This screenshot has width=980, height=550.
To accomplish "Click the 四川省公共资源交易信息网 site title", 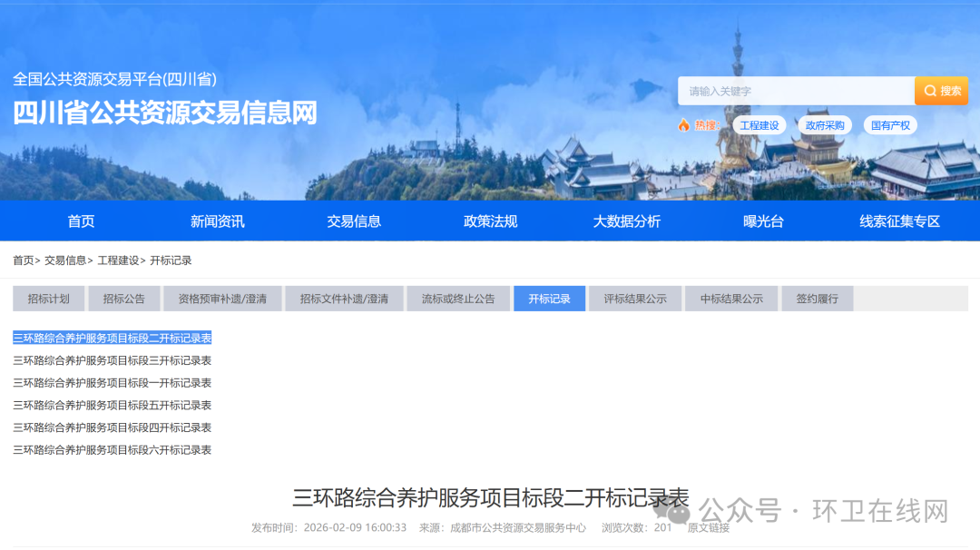I will pos(165,113).
